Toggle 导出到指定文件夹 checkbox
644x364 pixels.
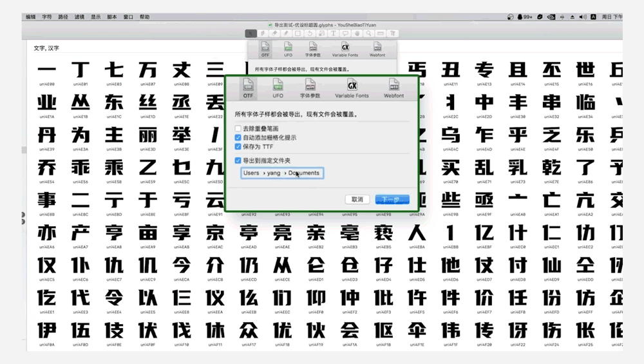238,160
